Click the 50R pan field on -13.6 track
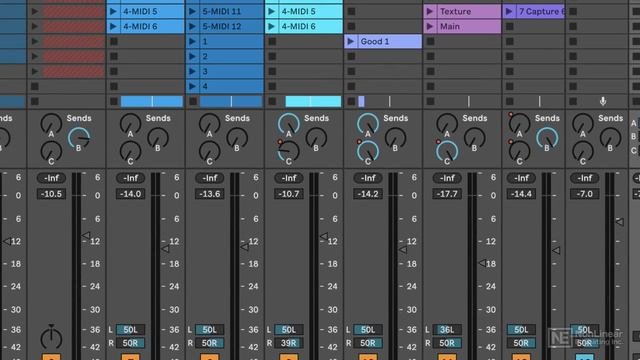Image resolution: width=640 pixels, height=360 pixels. click(x=209, y=343)
